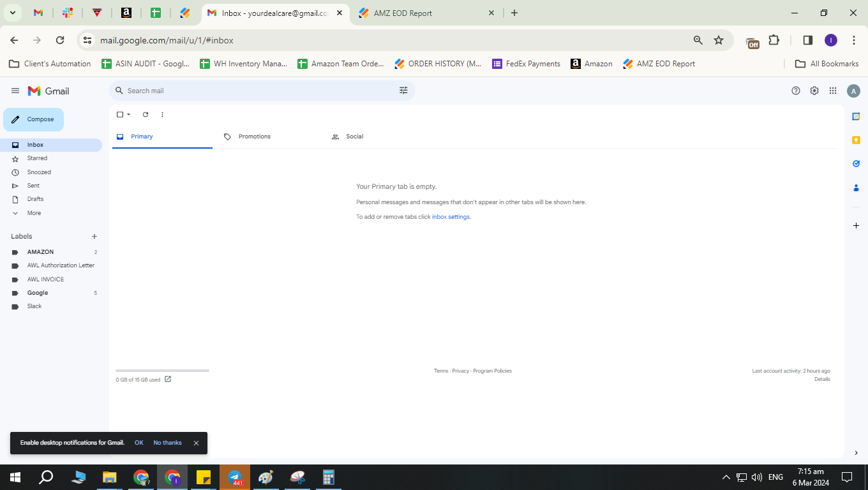The image size is (868, 490).
Task: Open the Terms link in footer
Action: tap(441, 371)
